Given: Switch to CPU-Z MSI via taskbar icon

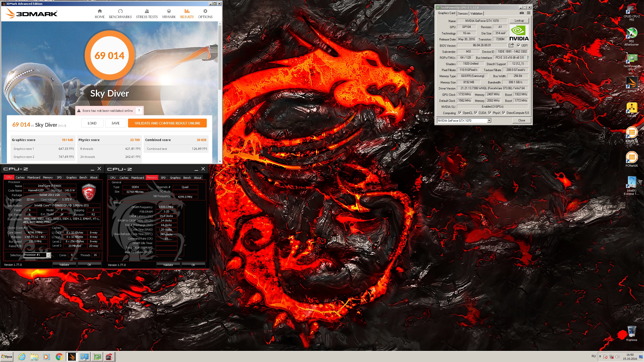Looking at the screenshot, I should tap(109, 357).
